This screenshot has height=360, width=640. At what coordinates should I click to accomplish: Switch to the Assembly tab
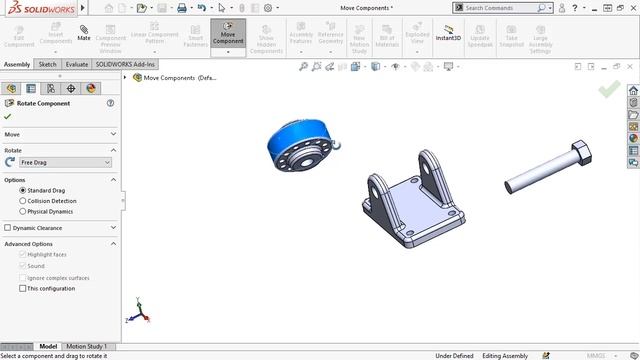click(17, 64)
